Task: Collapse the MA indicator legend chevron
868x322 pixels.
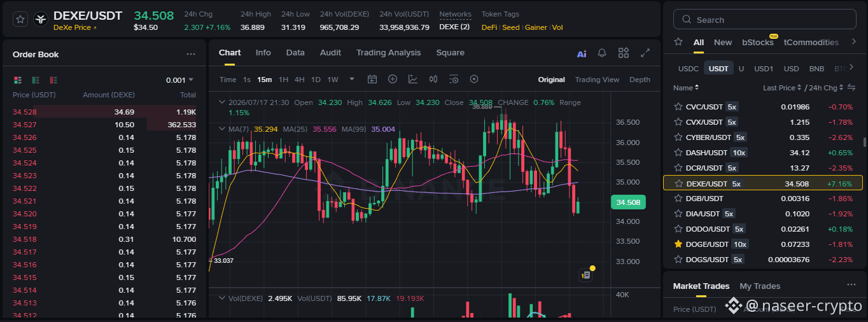Action: 221,129
